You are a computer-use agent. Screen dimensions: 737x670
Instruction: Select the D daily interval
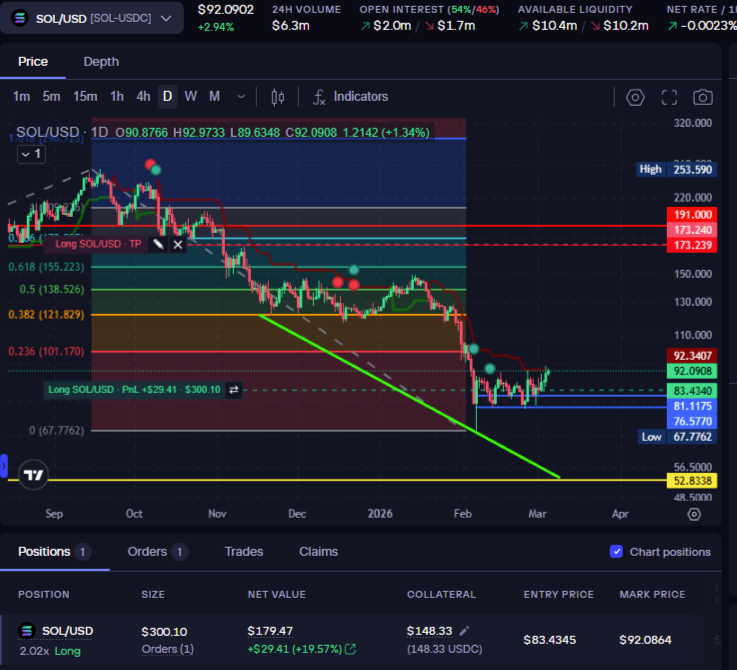[167, 97]
